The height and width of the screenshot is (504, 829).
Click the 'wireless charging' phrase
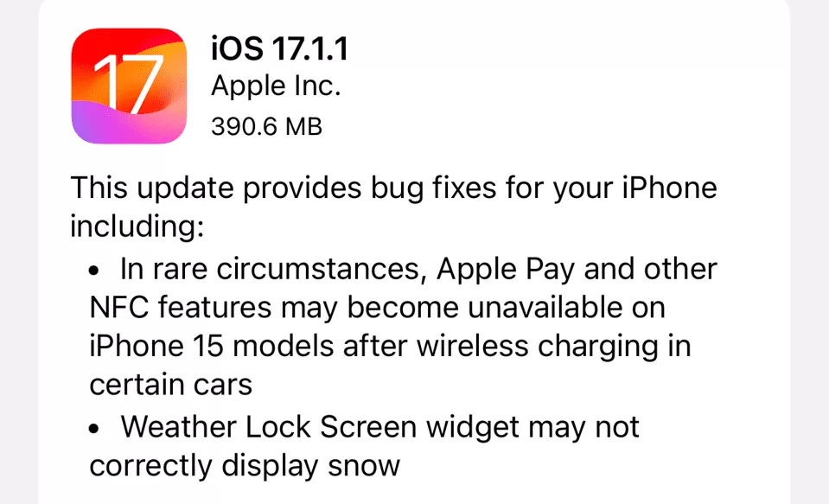pos(539,347)
